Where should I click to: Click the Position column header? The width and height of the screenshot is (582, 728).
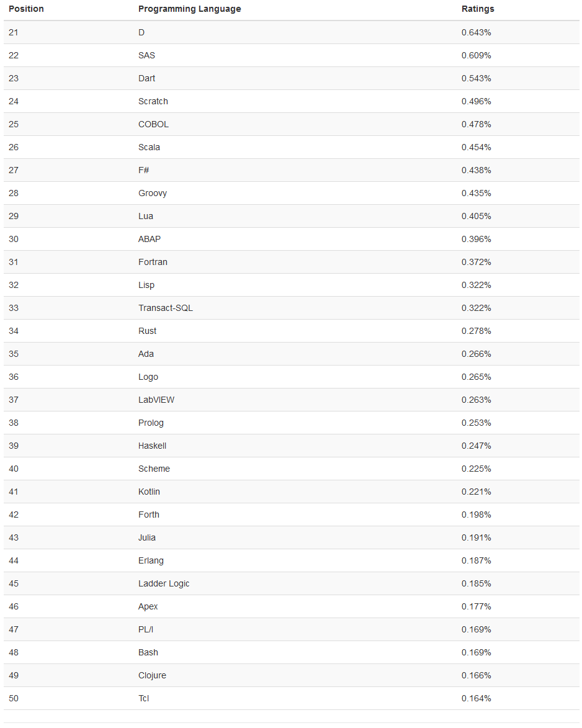pyautogui.click(x=26, y=9)
